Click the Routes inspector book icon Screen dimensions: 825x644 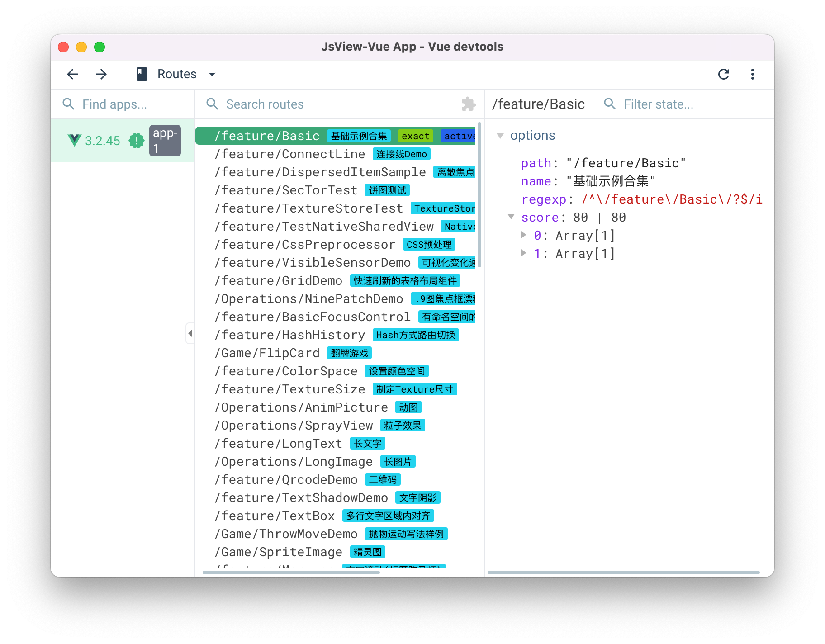coord(142,74)
